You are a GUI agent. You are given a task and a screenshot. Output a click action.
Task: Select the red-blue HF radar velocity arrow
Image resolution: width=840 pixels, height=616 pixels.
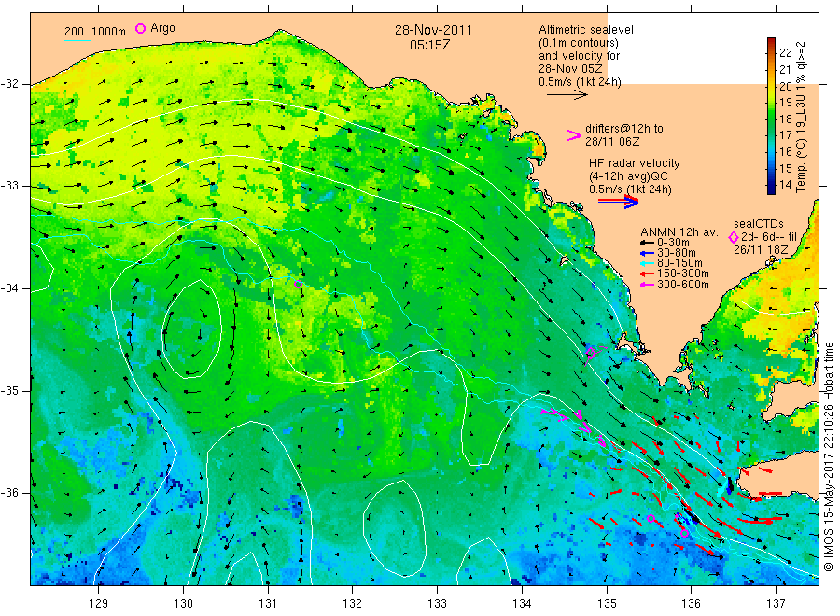click(618, 202)
